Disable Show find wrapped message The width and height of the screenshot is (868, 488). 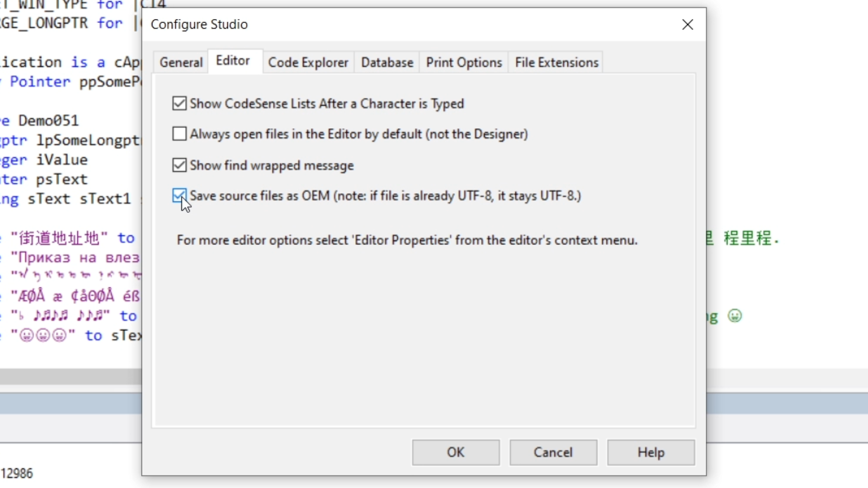179,165
